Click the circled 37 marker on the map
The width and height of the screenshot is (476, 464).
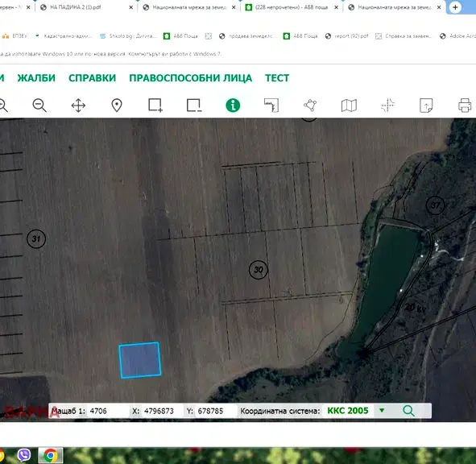tap(435, 205)
